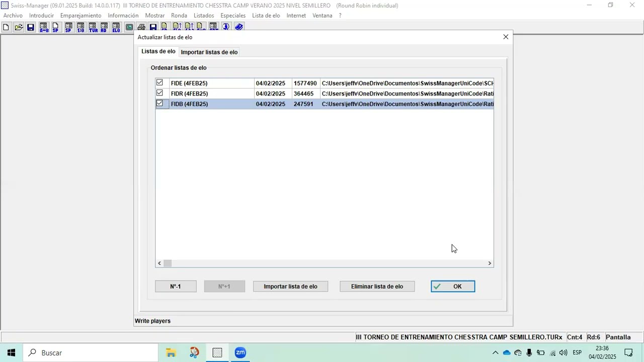
Task: Select the FIDR (4FEB25) row name
Action: click(189, 94)
